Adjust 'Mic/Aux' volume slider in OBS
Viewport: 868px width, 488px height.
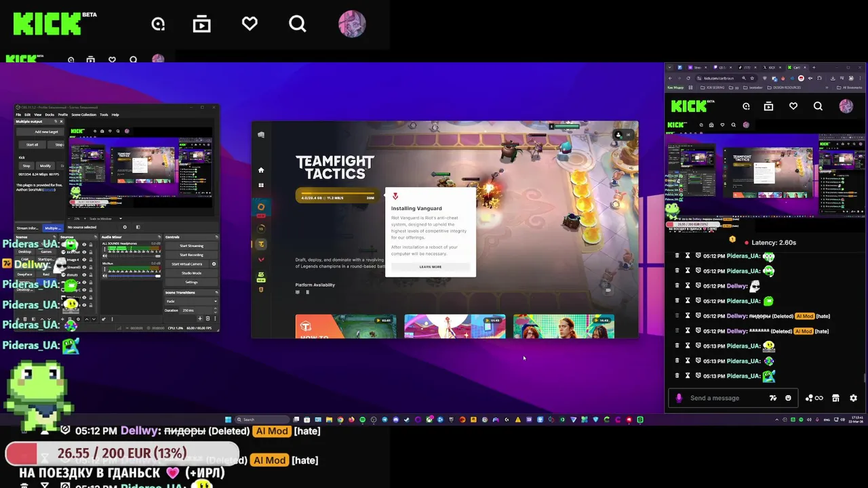pyautogui.click(x=135, y=276)
